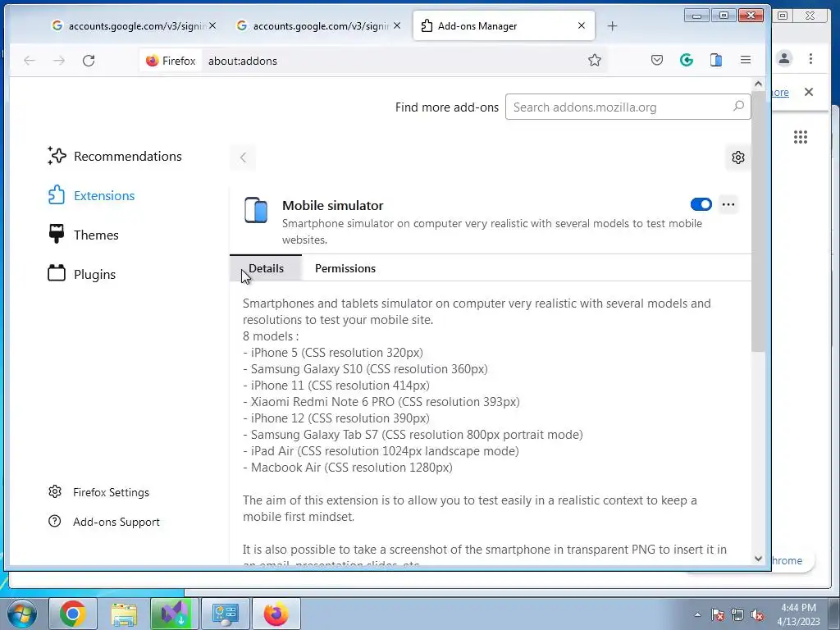Image resolution: width=840 pixels, height=630 pixels.
Task: Open Recommendations in the sidebar
Action: point(115,156)
